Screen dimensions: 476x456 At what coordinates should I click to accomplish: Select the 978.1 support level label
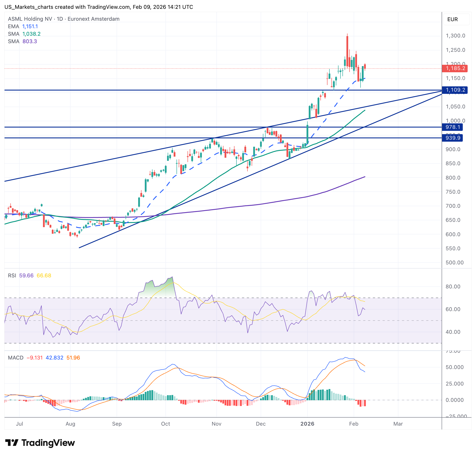click(452, 127)
